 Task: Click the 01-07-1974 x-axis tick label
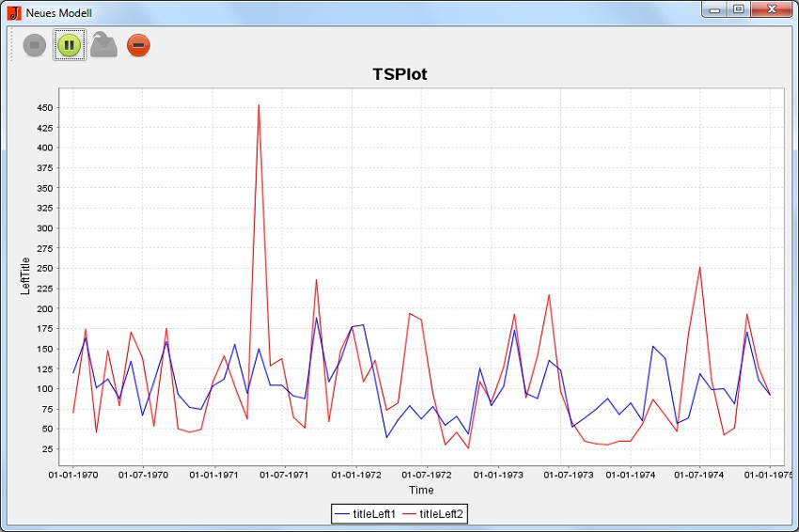(x=699, y=475)
